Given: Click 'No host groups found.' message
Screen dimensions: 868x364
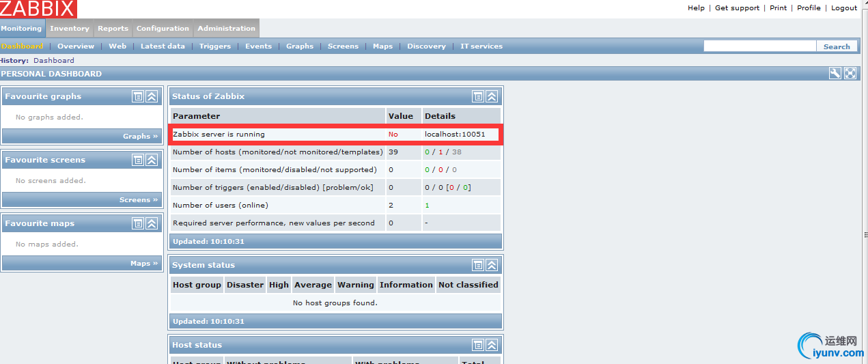Looking at the screenshot, I should click(x=335, y=303).
